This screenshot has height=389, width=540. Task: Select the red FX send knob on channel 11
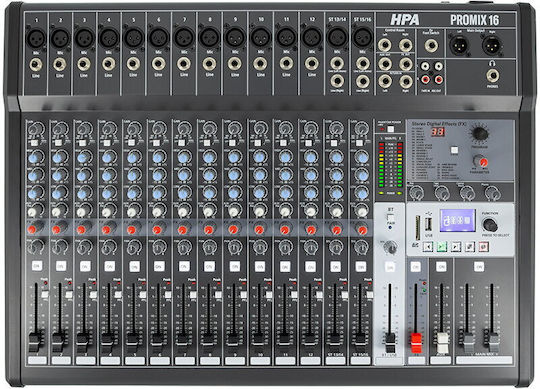tap(285, 229)
